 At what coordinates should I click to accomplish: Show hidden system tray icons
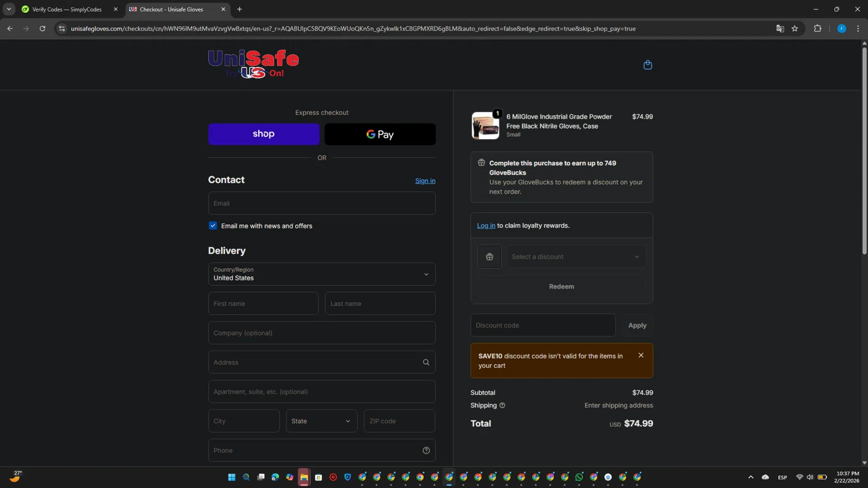click(x=751, y=477)
